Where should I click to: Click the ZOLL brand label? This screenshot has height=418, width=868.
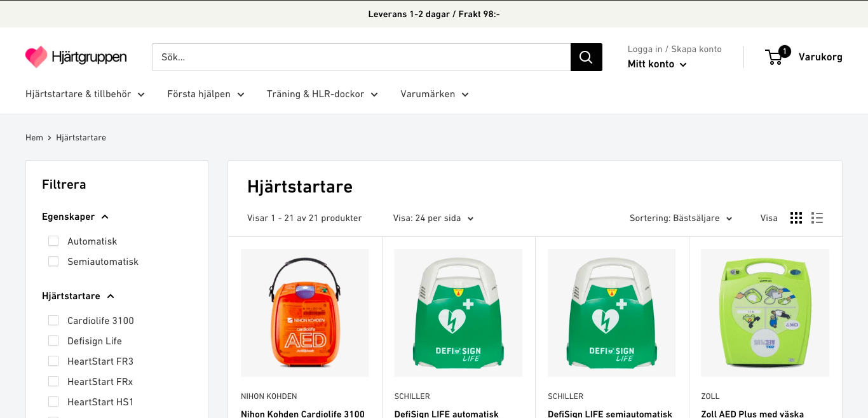pos(710,396)
